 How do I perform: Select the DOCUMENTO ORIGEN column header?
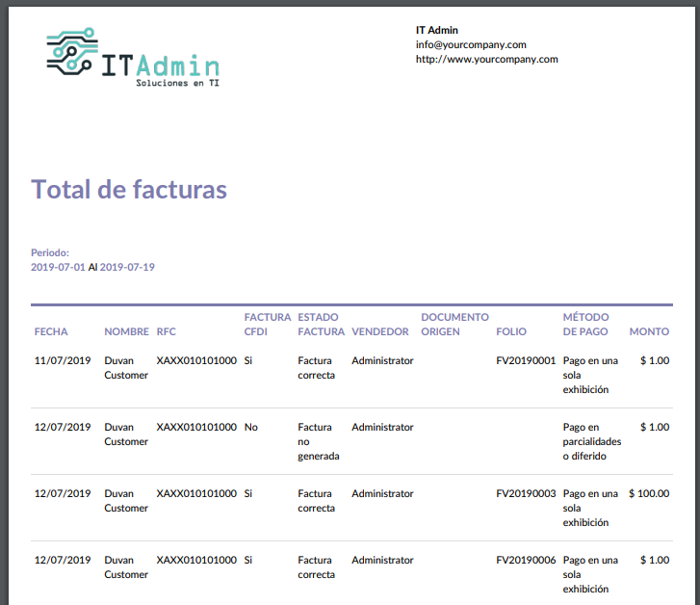tap(454, 324)
